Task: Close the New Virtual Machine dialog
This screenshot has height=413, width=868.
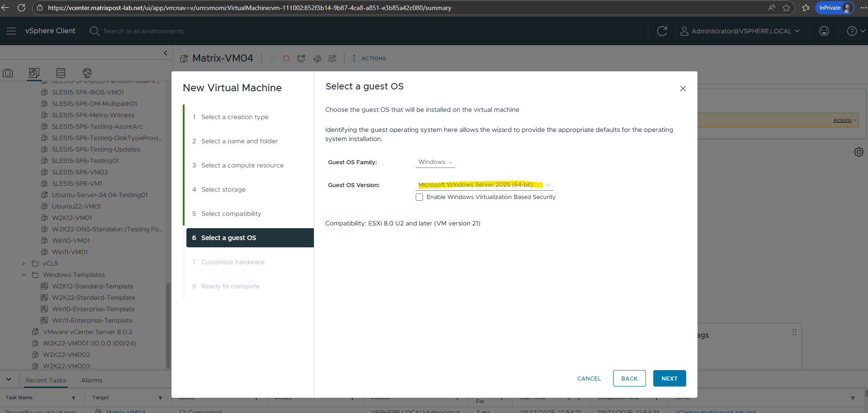Action: tap(683, 89)
